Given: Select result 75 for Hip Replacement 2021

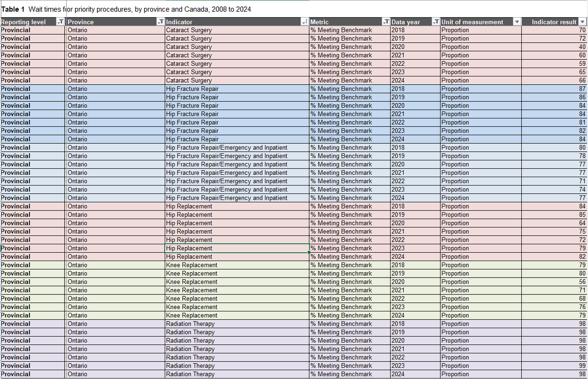Looking at the screenshot, I should [554, 231].
